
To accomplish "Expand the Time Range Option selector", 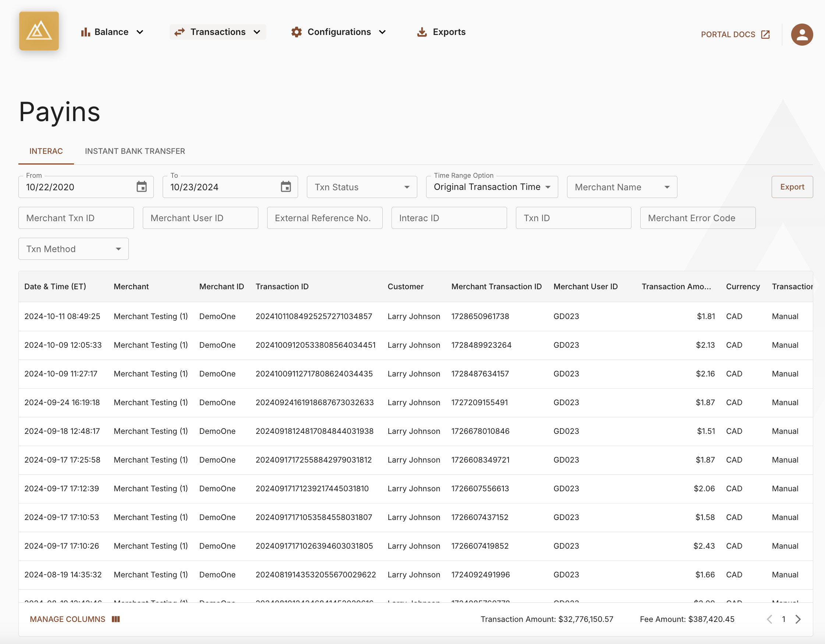I will point(491,187).
